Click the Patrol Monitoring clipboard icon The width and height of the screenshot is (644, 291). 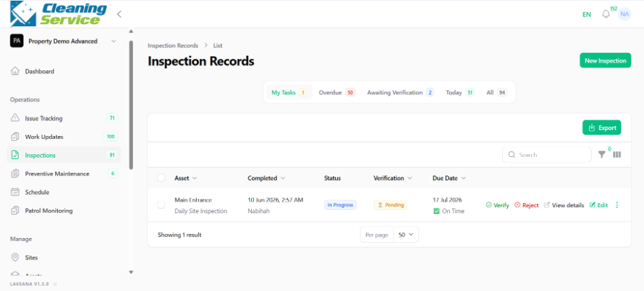click(15, 211)
